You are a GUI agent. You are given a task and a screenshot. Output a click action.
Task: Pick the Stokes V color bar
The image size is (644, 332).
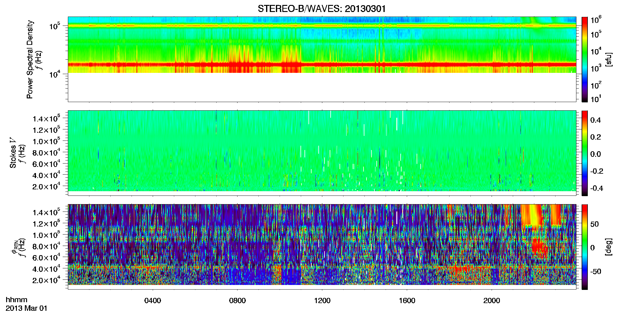coord(585,153)
